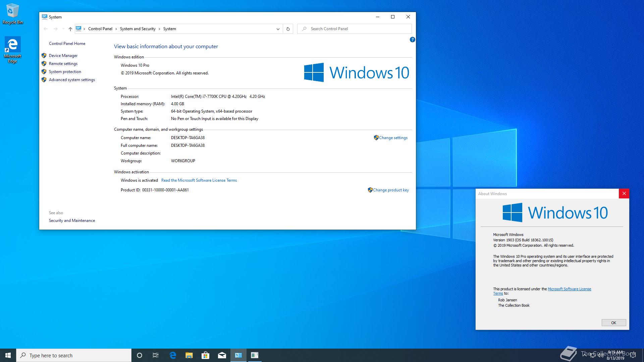Click the Windows 10 Pro edition text
Screen dimensions: 644x362
point(135,65)
